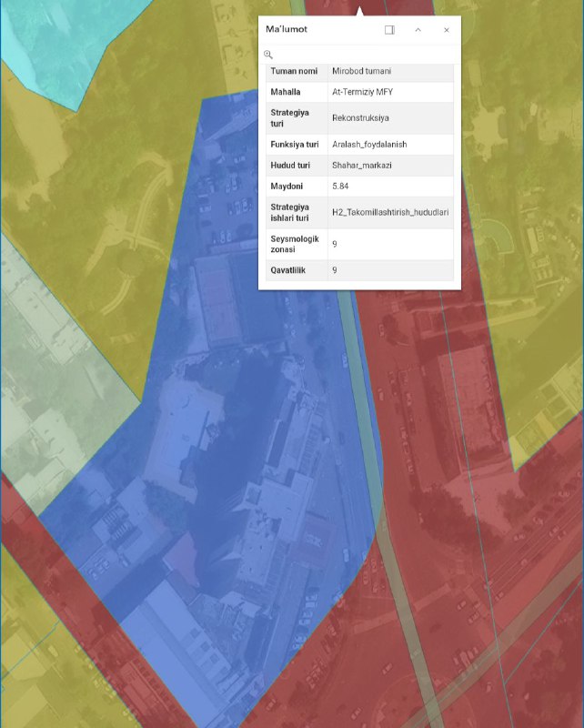Collapse the Ma'lumot popup with chevron
The image size is (584, 728).
pos(418,30)
